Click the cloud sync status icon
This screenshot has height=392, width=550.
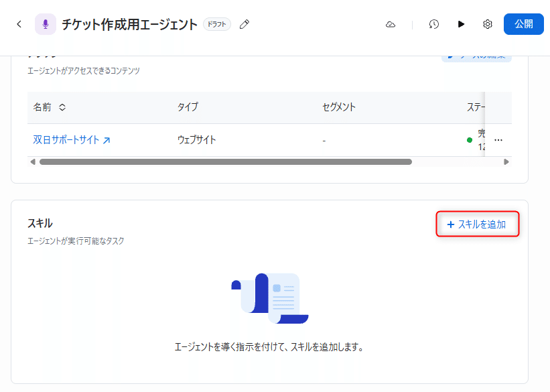pyautogui.click(x=391, y=23)
